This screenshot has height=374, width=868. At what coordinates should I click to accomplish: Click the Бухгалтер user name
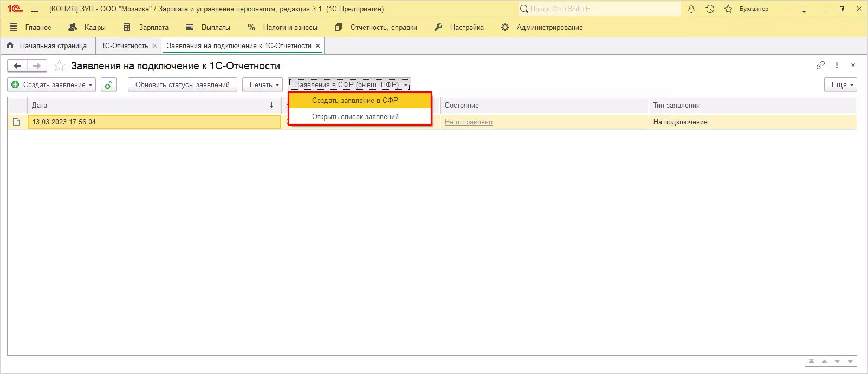[754, 9]
